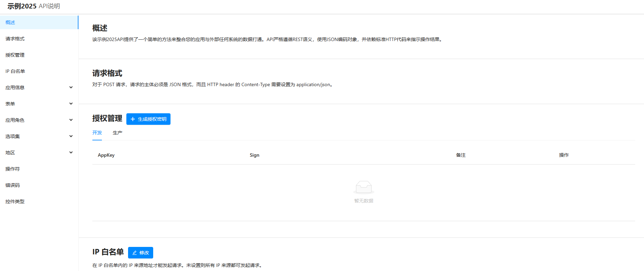Expand the 应用信息 chevron in sidebar
This screenshot has width=644, height=271.
71,88
